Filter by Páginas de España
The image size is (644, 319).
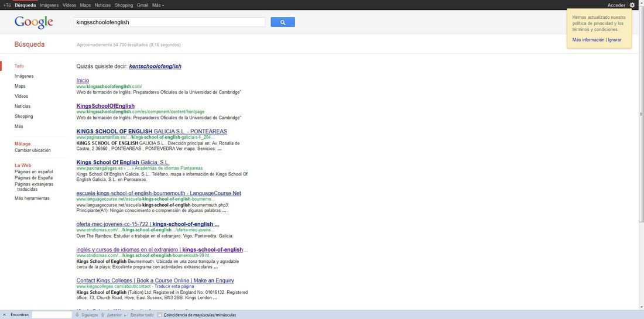pyautogui.click(x=34, y=178)
